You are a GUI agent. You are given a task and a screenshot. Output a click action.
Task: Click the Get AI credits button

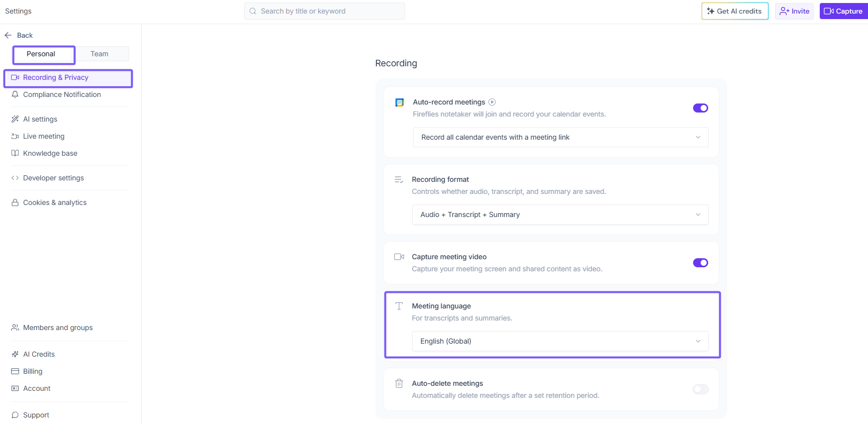coord(734,11)
